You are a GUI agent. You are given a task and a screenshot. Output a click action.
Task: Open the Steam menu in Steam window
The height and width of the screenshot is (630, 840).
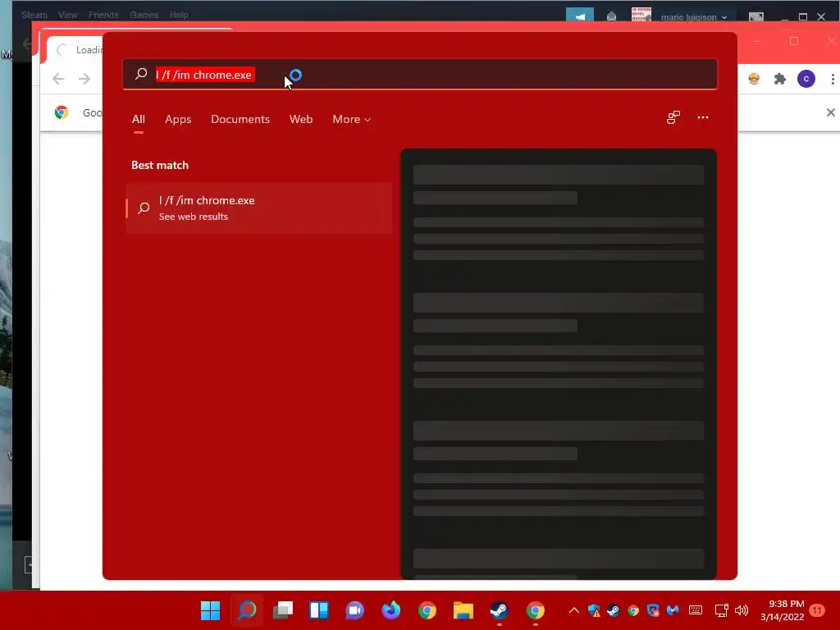[34, 15]
